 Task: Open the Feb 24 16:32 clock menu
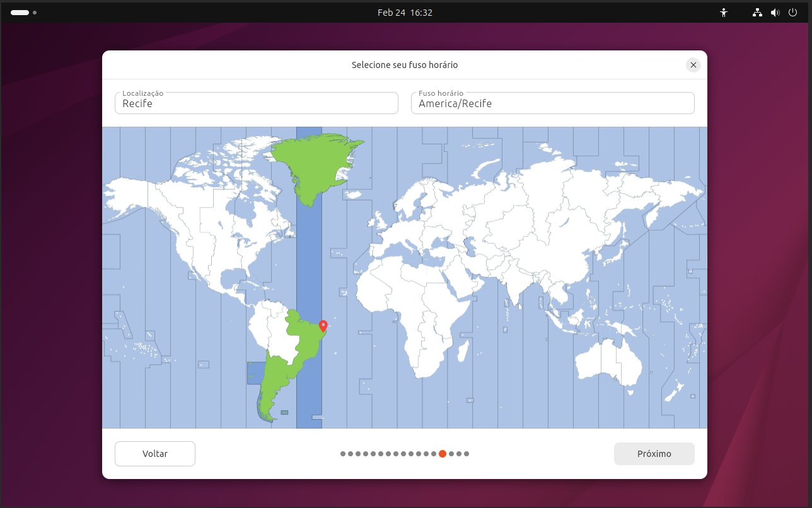pos(405,13)
